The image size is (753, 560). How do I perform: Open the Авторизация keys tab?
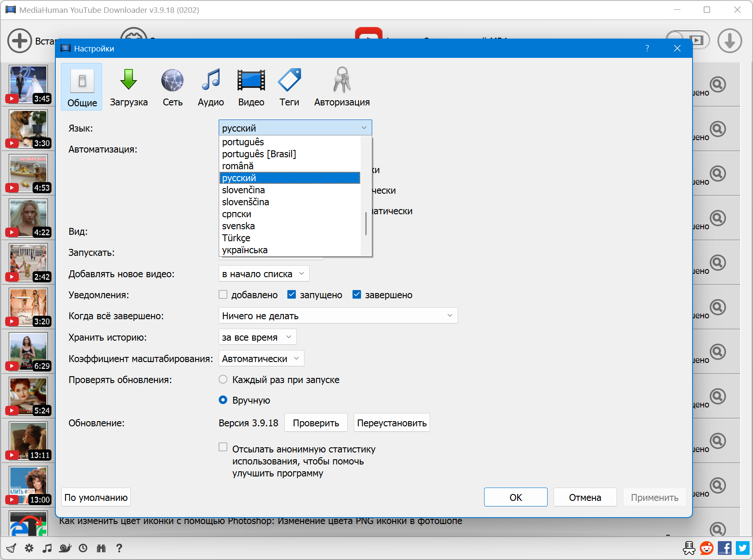[x=341, y=87]
